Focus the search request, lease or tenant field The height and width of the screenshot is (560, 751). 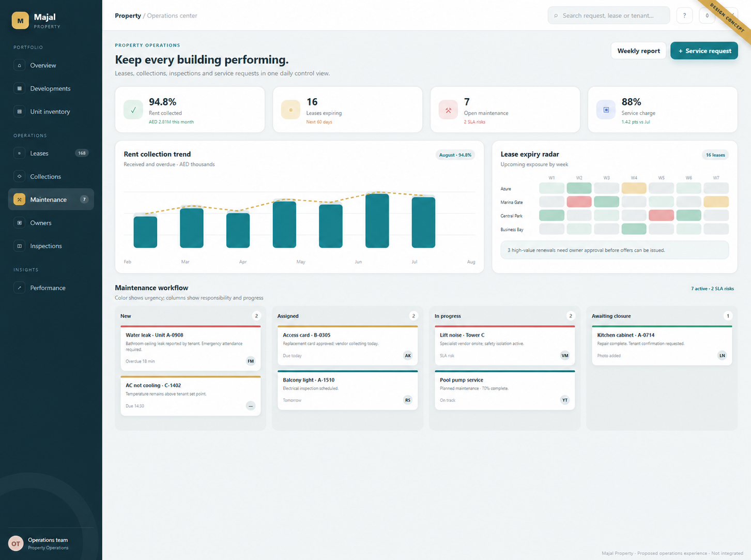609,16
